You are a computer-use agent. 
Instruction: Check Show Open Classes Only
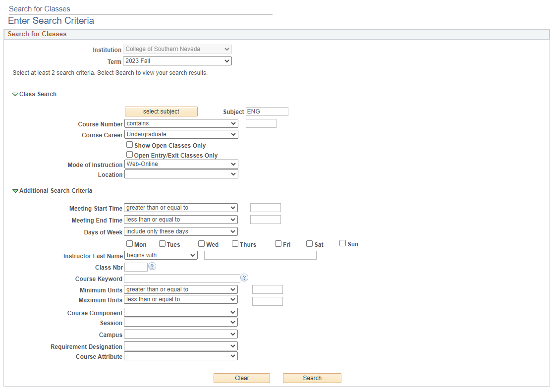click(x=130, y=145)
